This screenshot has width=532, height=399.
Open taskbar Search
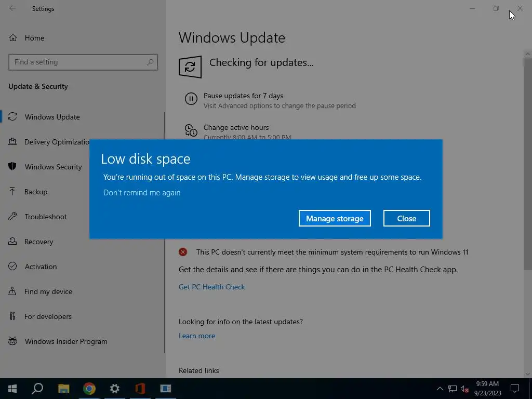[37, 389]
